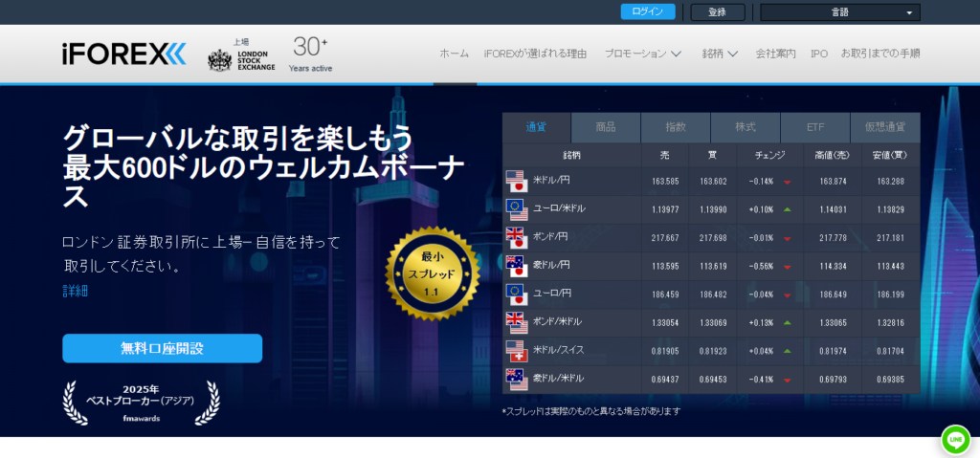Expand the プロモーション menu

642,54
